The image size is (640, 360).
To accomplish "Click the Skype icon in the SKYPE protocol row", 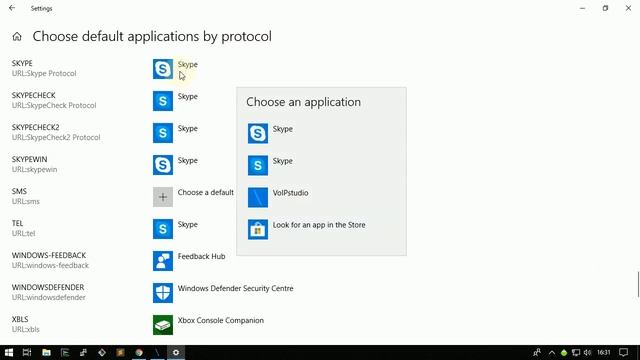I will point(163,69).
